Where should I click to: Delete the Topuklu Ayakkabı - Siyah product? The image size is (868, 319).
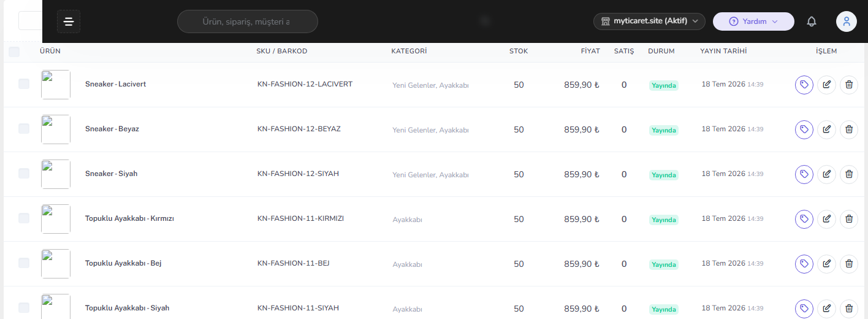coord(848,309)
